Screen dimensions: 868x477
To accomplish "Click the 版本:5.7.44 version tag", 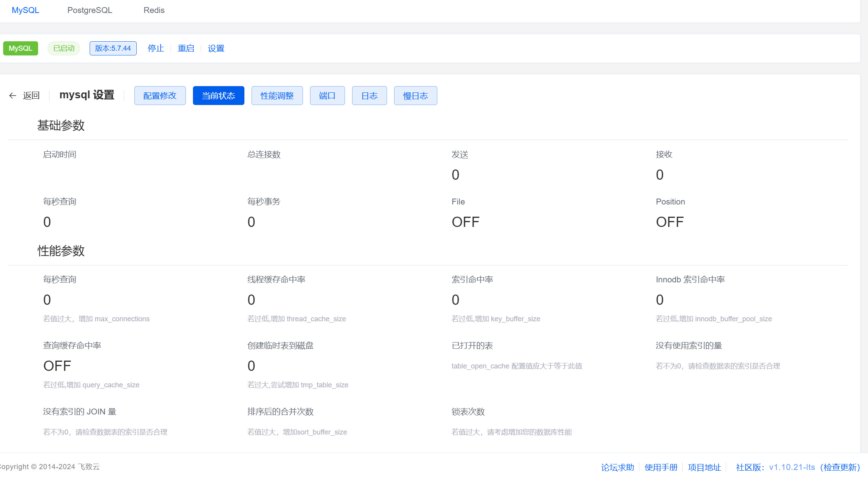I will 113,48.
